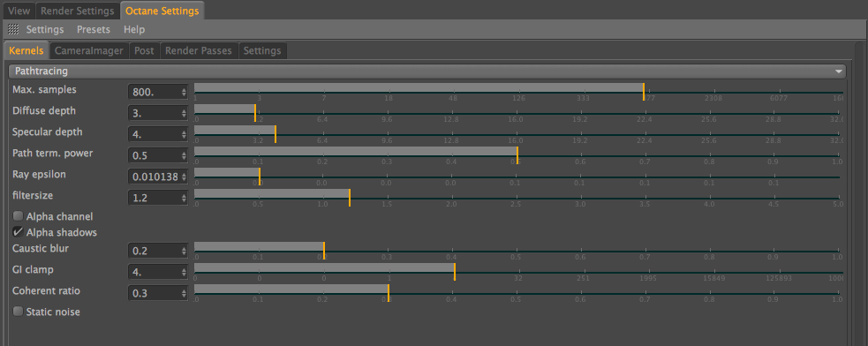
Task: Click the Specular depth stepper arrows
Action: (x=184, y=134)
